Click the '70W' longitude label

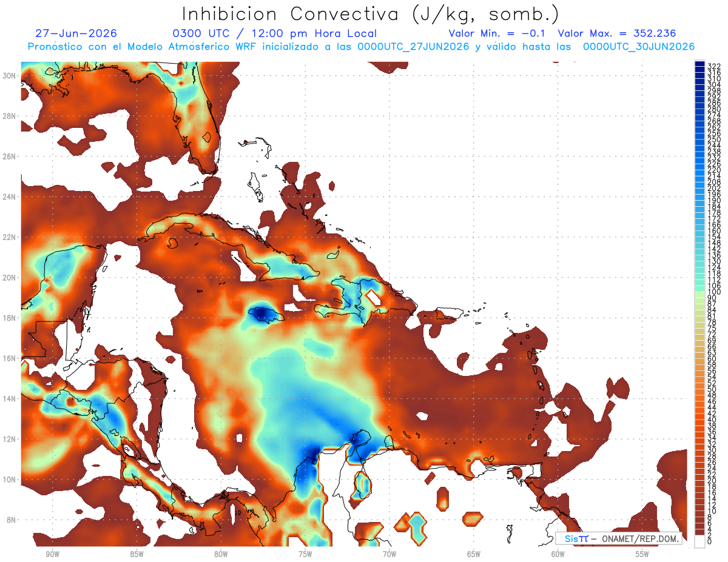[389, 554]
